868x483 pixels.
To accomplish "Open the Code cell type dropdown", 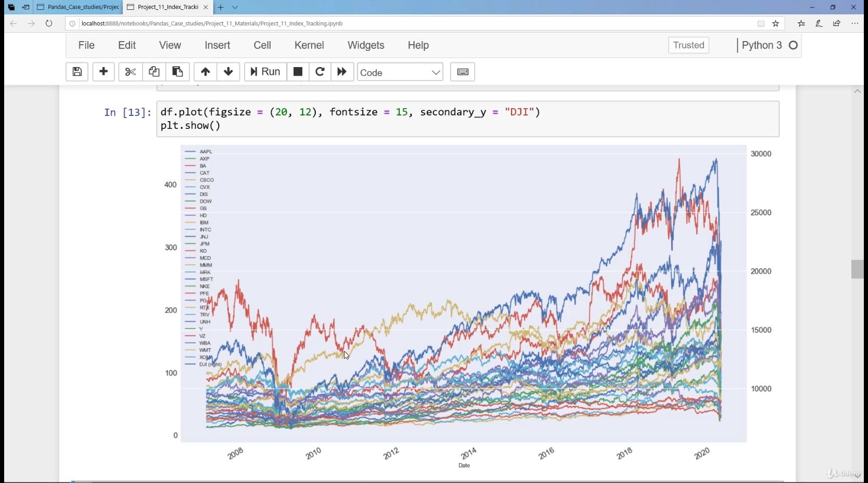I will tap(400, 72).
